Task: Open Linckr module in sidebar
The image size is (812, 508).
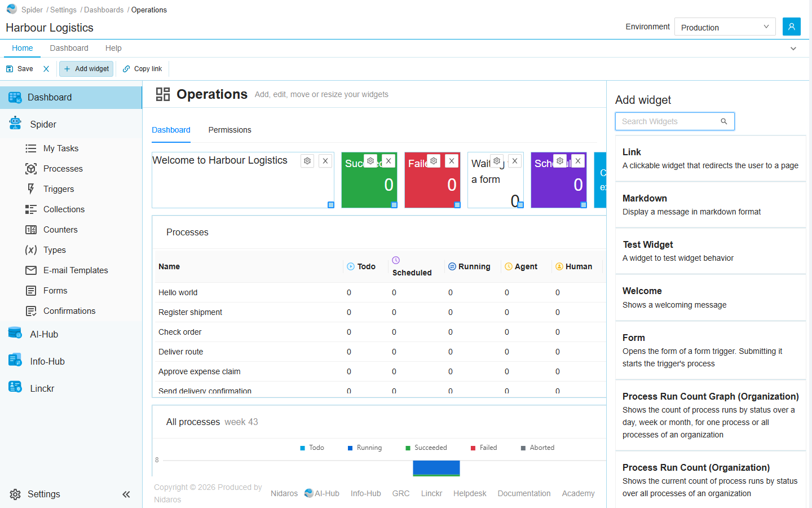Action: click(x=71, y=388)
